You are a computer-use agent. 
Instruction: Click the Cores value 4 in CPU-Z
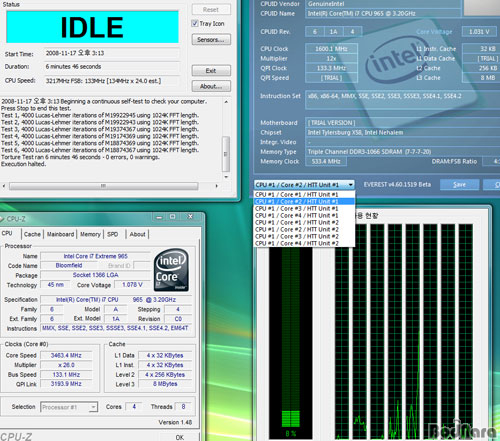pos(134,407)
